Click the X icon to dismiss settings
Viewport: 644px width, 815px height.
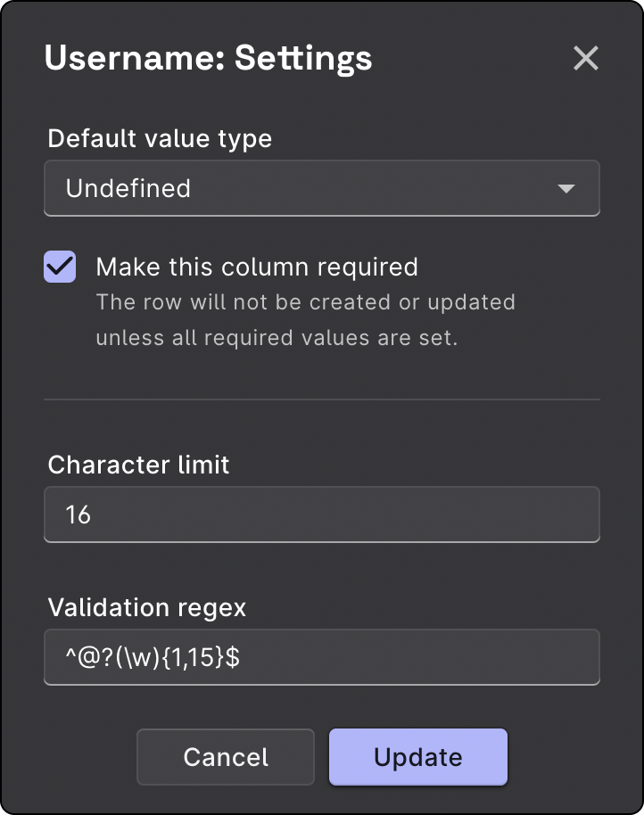coord(586,58)
